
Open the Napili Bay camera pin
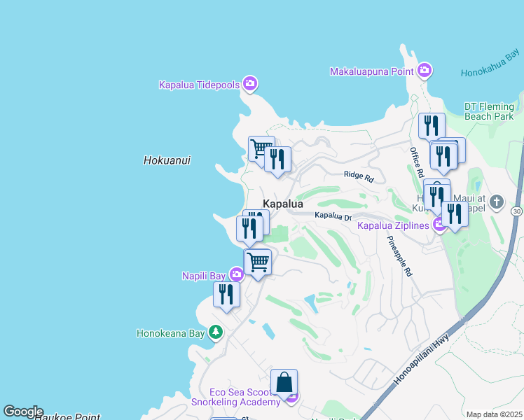click(237, 275)
